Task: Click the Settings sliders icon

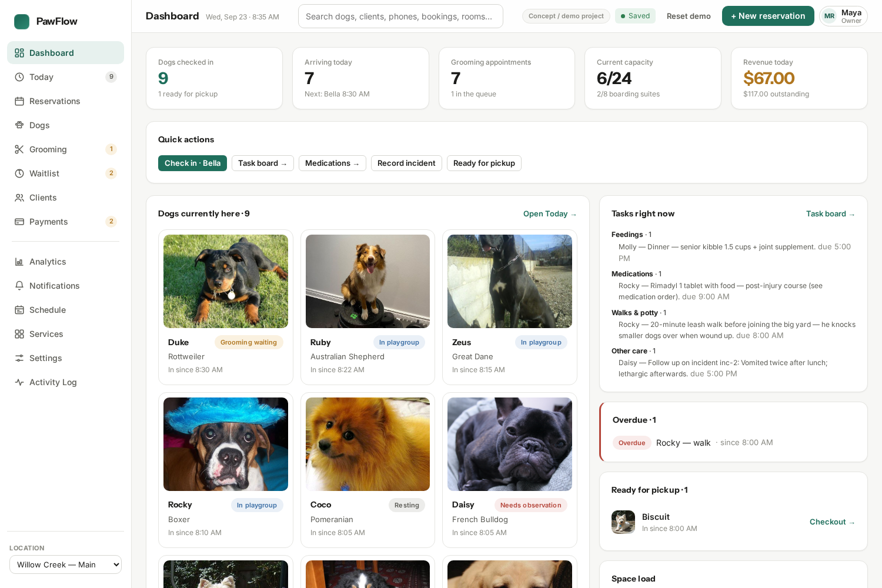Action: click(x=19, y=358)
